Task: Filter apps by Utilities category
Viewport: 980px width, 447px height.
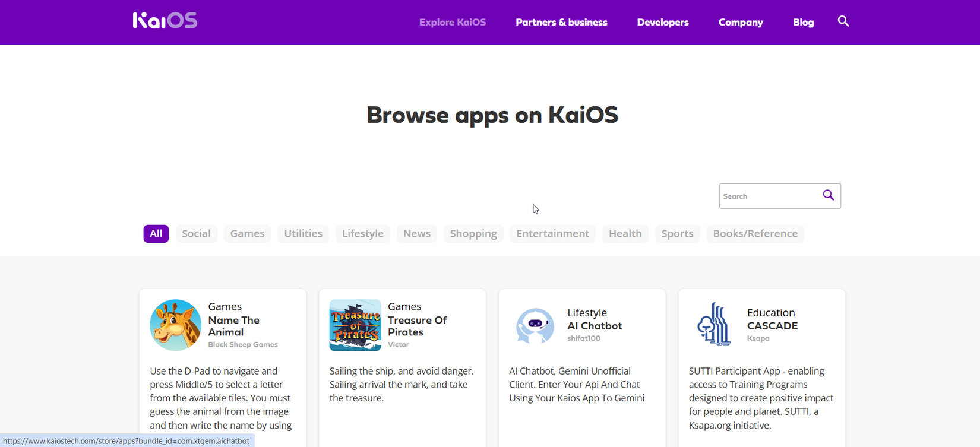Action: coord(303,233)
